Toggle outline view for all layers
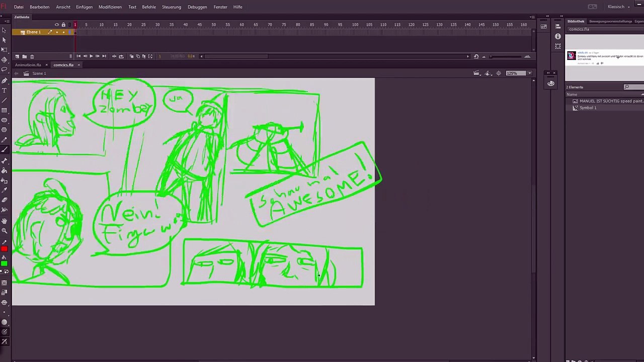Viewport: 644px width, 362px height. [70, 25]
